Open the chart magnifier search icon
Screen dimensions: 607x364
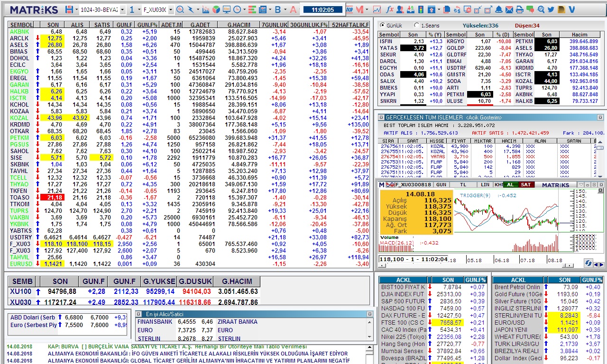(181, 9)
